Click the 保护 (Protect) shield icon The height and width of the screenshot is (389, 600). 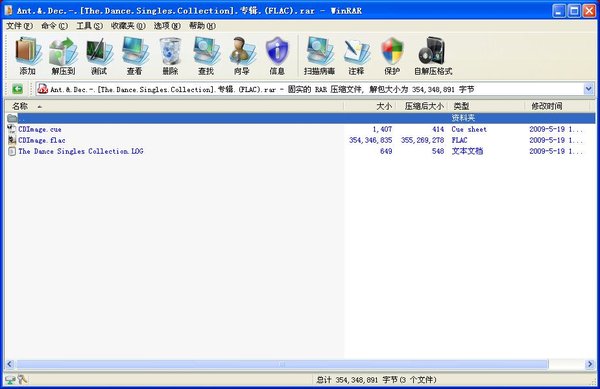click(392, 56)
